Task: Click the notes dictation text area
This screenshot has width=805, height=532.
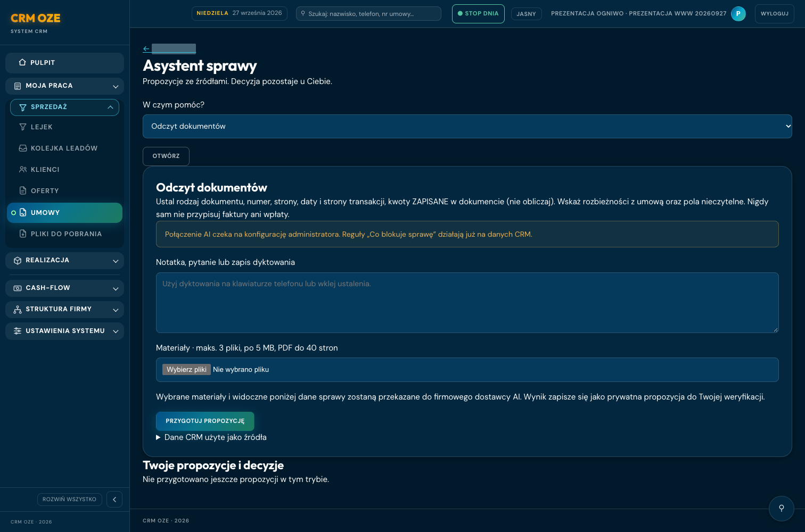Action: [x=467, y=303]
